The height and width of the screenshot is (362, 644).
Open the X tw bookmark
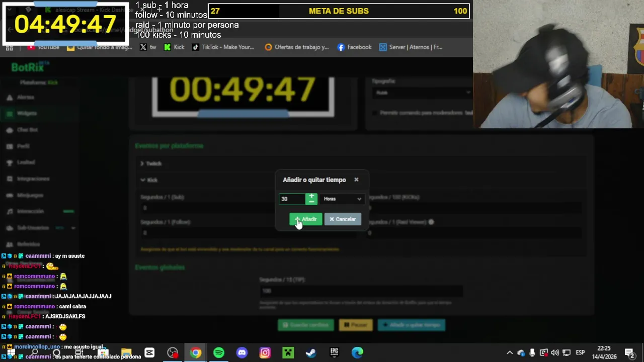[x=148, y=47]
